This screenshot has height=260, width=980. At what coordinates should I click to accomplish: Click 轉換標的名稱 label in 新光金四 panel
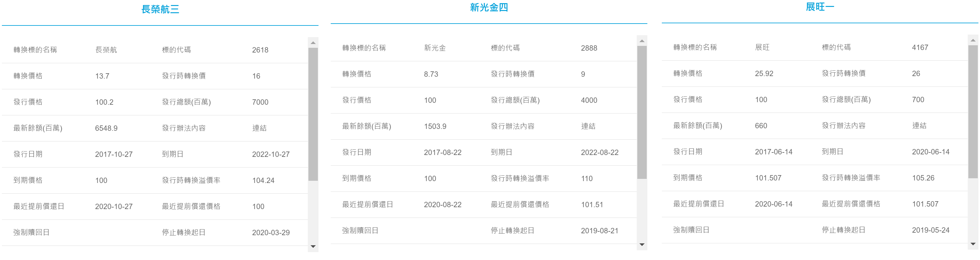click(364, 47)
